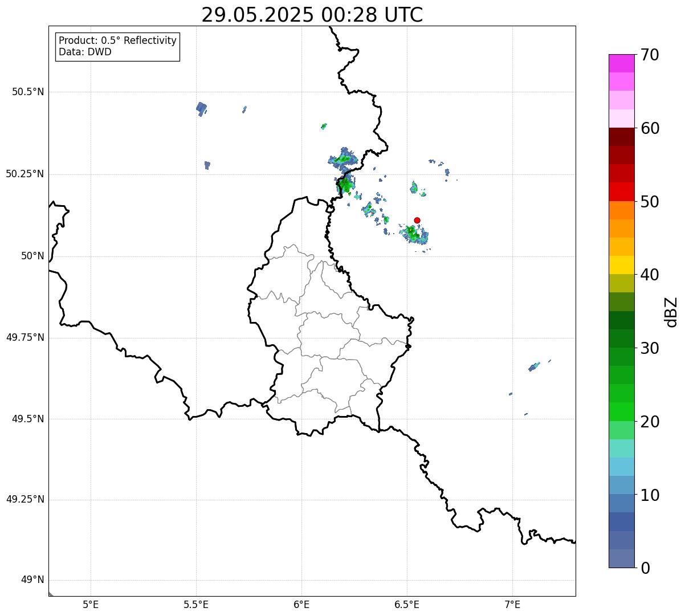Click the 50°N latitude label
The height and width of the screenshot is (616, 685).
coord(32,256)
